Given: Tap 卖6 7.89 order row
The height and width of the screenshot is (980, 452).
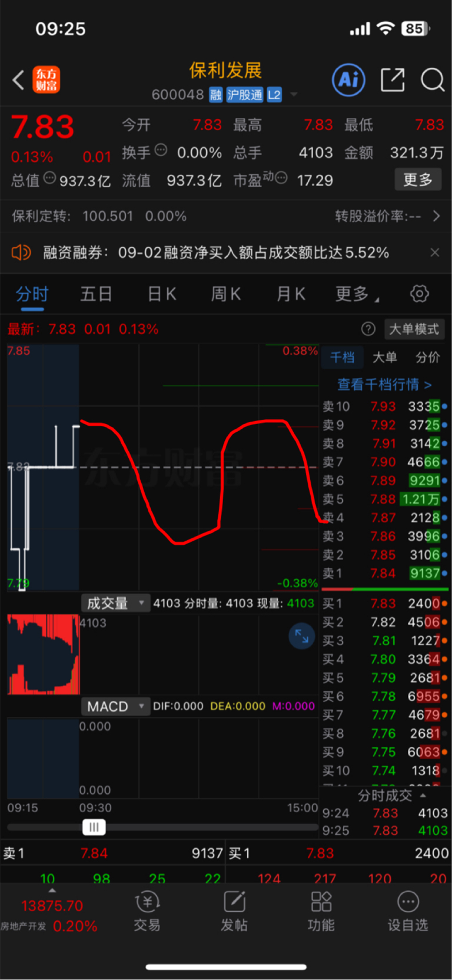Looking at the screenshot, I should click(385, 481).
